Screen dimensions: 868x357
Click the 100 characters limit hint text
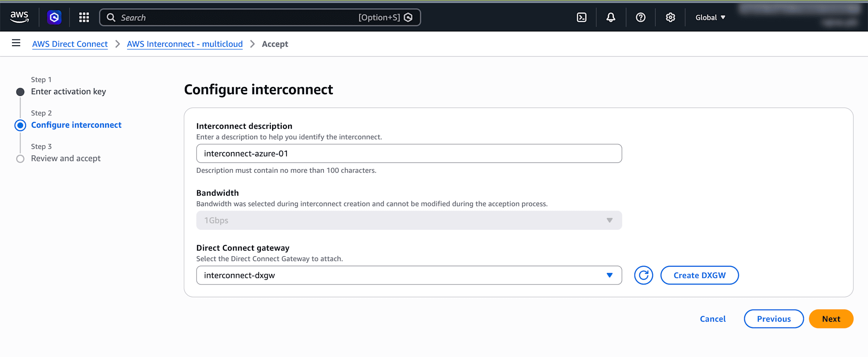tap(286, 170)
